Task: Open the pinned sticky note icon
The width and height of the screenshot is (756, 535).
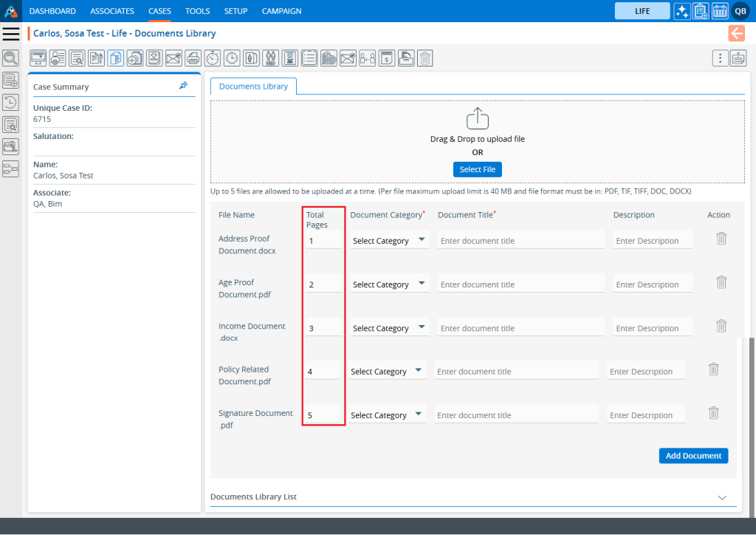Action: pyautogui.click(x=738, y=58)
